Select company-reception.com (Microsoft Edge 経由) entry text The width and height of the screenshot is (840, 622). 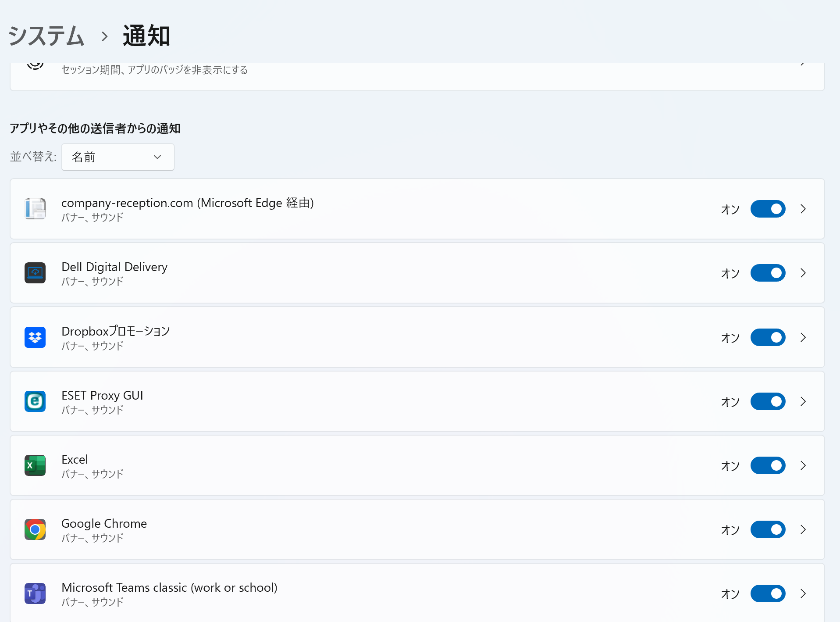[x=188, y=203]
